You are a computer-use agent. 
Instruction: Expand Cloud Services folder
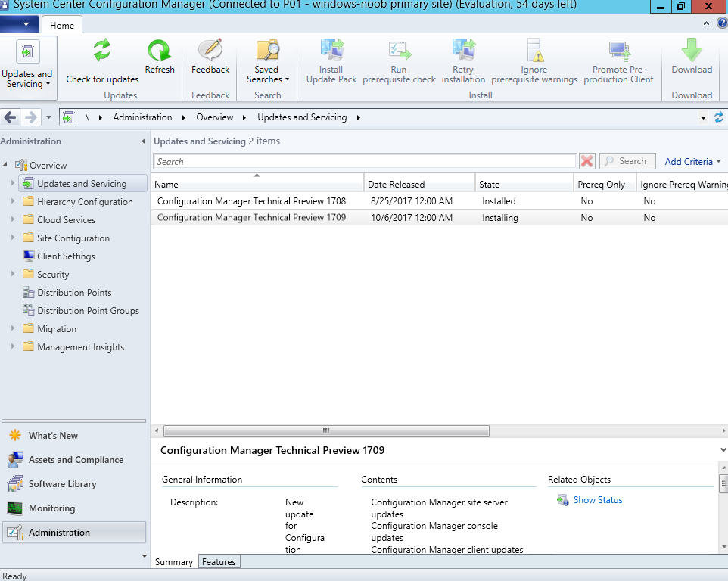(x=13, y=219)
